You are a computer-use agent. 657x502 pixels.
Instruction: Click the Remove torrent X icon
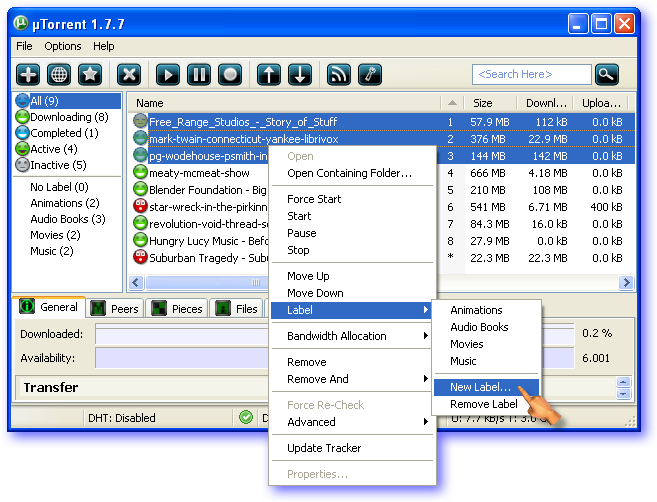128,74
